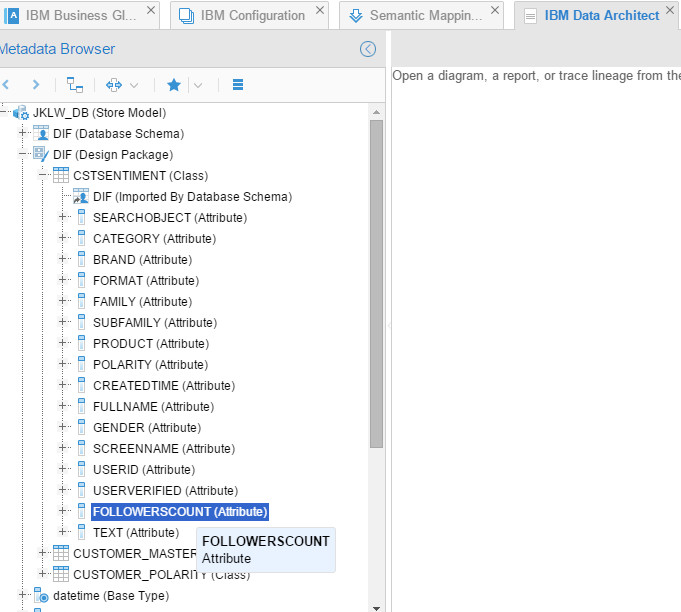Expand CREATEDTIME attribute node
The image size is (681, 612).
[x=62, y=385]
